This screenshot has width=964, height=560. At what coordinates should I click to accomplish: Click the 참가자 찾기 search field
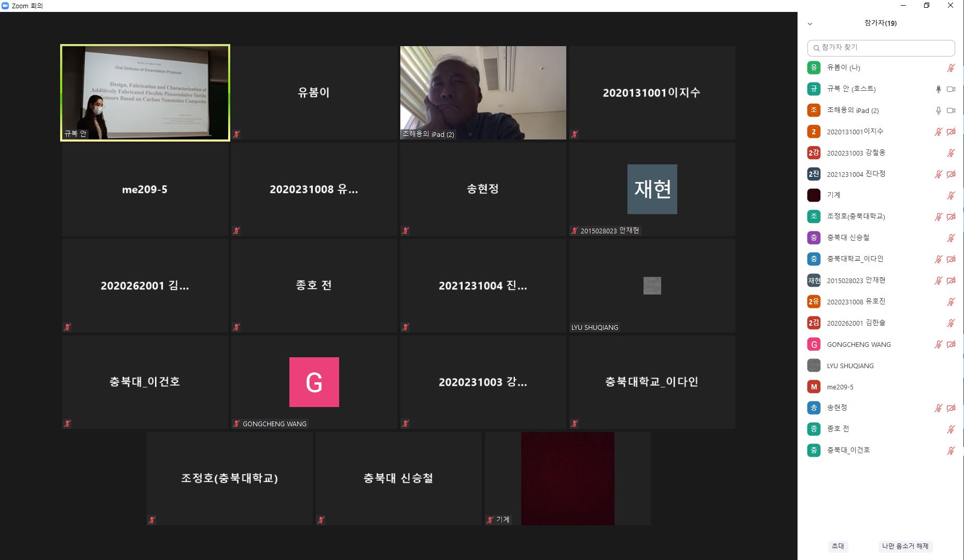(881, 48)
